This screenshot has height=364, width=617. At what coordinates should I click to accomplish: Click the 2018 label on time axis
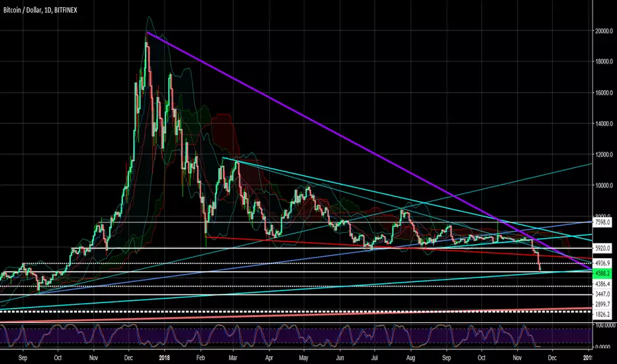point(164,357)
